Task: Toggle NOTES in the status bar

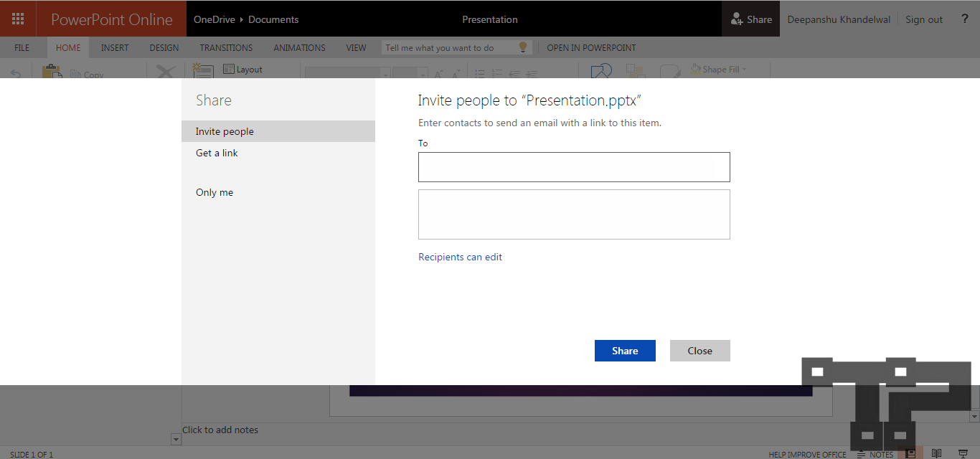Action: pyautogui.click(x=875, y=454)
